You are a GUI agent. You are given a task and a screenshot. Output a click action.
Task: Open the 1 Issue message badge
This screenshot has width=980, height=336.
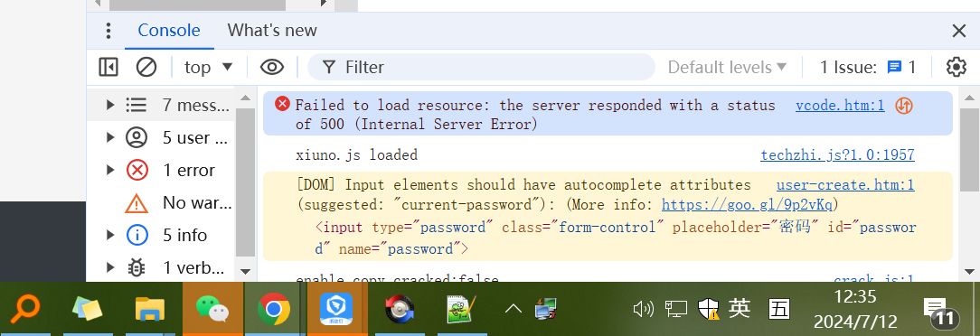[x=868, y=67]
